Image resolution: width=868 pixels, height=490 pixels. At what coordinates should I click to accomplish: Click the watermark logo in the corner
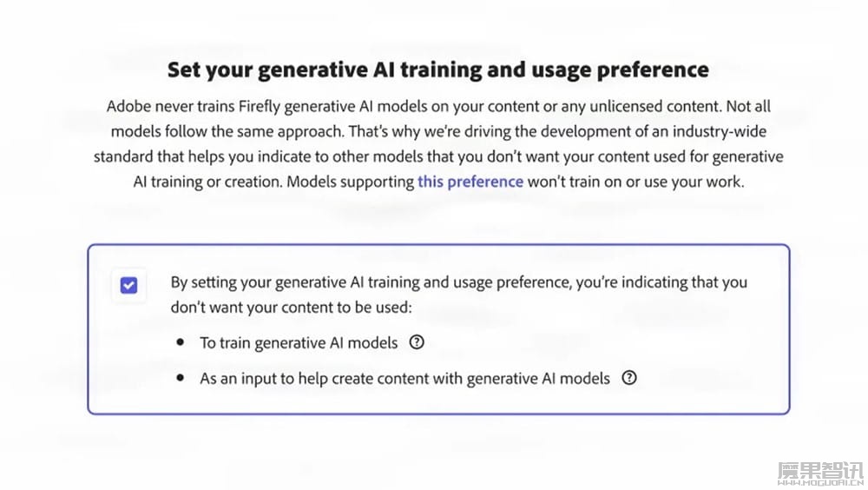820,471
